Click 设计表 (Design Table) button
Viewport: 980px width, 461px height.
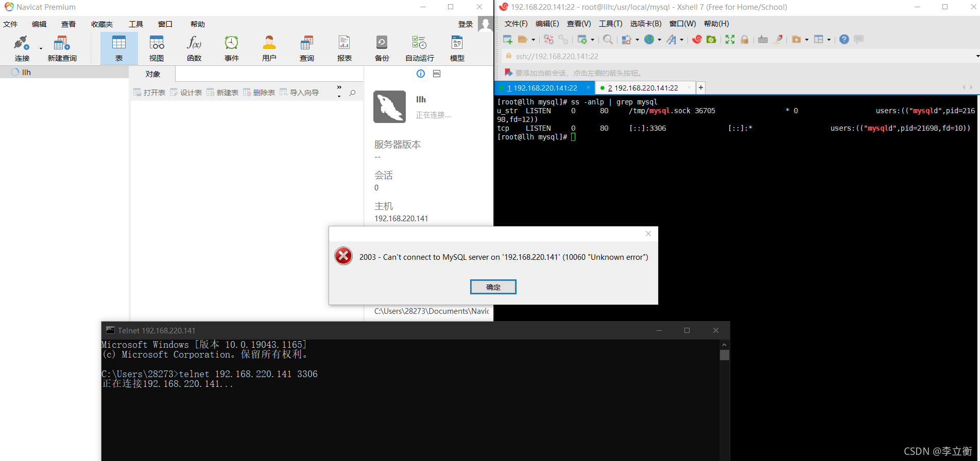(x=186, y=93)
